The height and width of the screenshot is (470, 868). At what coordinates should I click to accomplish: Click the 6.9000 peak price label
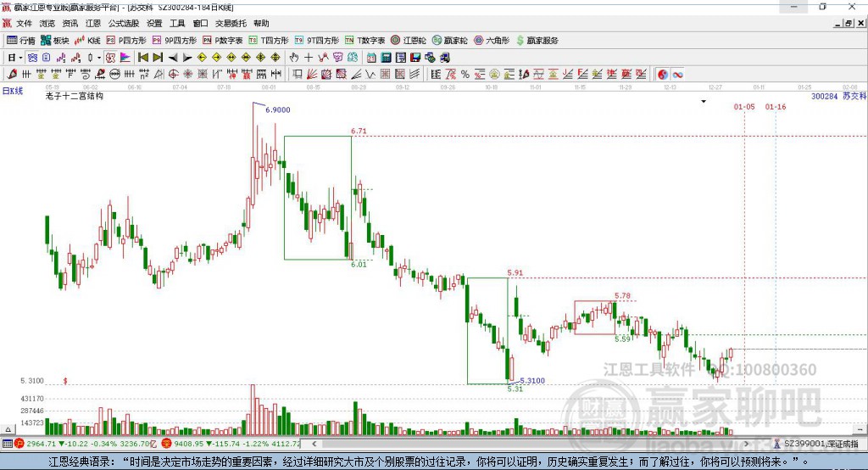tap(277, 109)
